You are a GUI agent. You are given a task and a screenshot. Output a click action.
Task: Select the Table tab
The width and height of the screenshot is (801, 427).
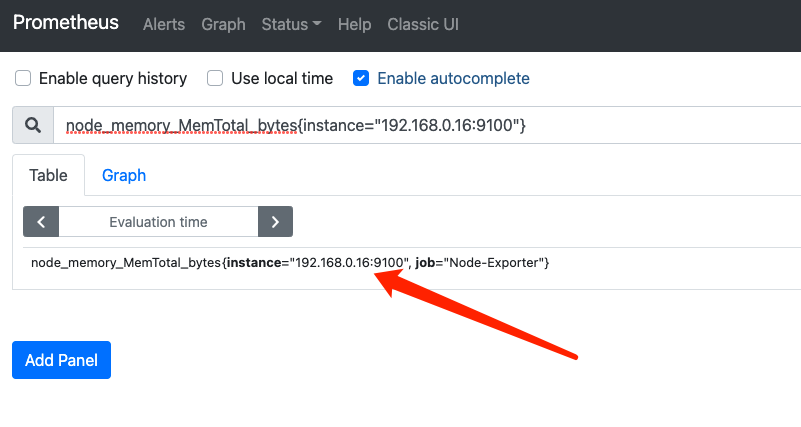click(x=48, y=175)
